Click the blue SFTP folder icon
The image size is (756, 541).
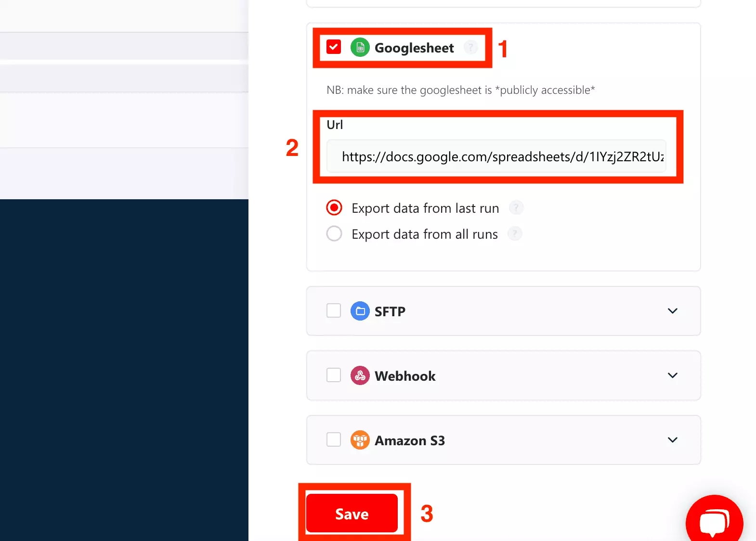pyautogui.click(x=360, y=311)
